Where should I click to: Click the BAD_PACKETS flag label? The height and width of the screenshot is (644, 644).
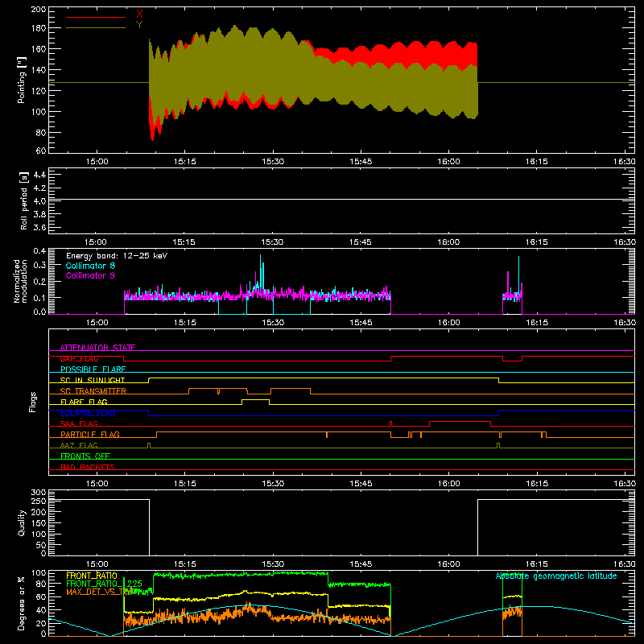tap(88, 467)
